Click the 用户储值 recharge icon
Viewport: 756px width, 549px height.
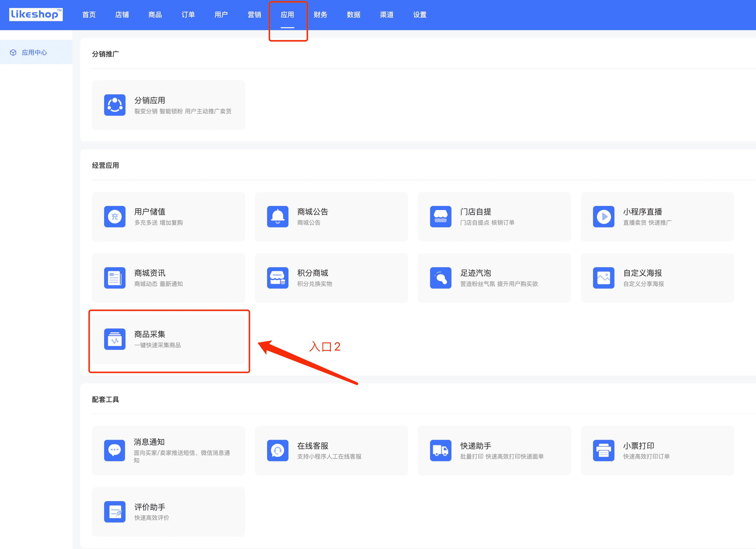tap(115, 217)
